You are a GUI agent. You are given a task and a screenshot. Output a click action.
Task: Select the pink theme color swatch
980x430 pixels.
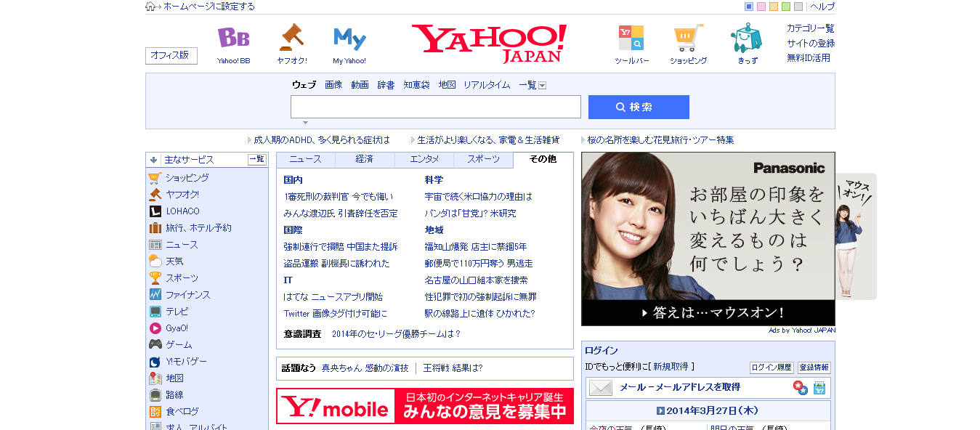coord(761,7)
